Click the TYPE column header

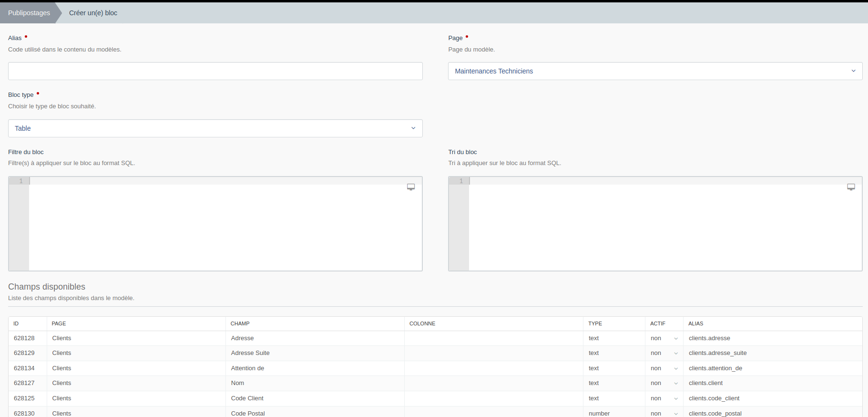595,323
